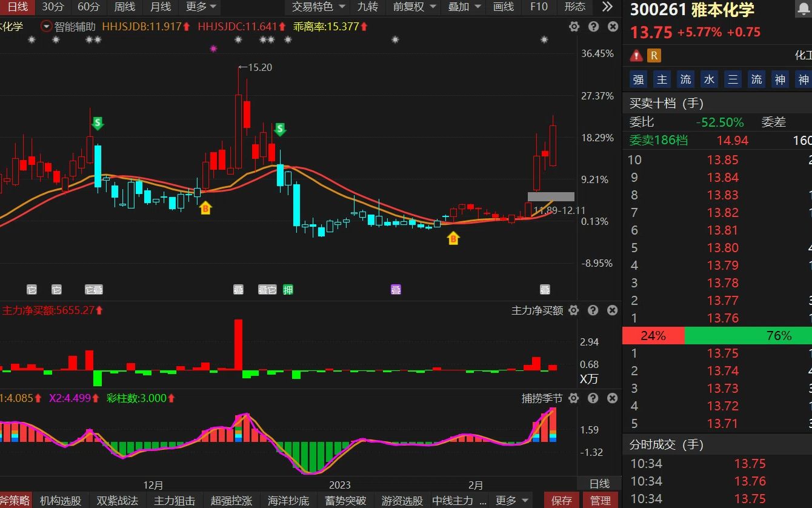Open settings gear of 主力净买额 panel

(574, 310)
